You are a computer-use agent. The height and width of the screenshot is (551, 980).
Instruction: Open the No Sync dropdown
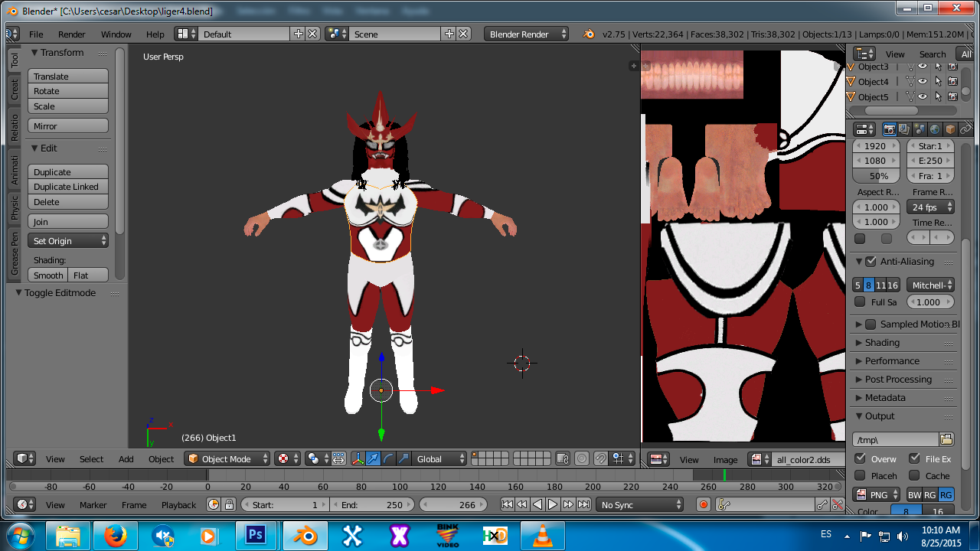tap(640, 504)
